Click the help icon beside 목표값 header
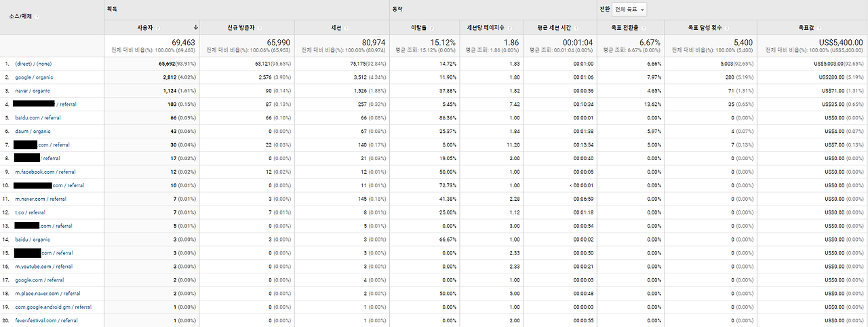The image size is (868, 327). coord(818,28)
